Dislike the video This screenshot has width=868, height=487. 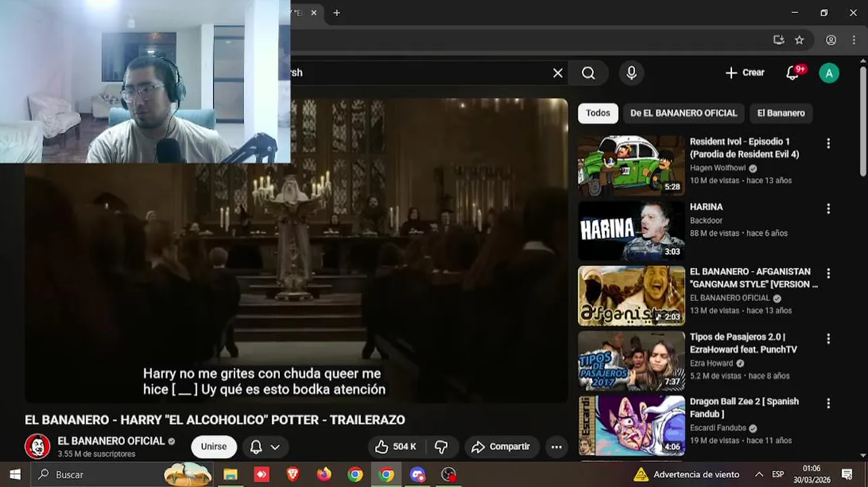[442, 446]
